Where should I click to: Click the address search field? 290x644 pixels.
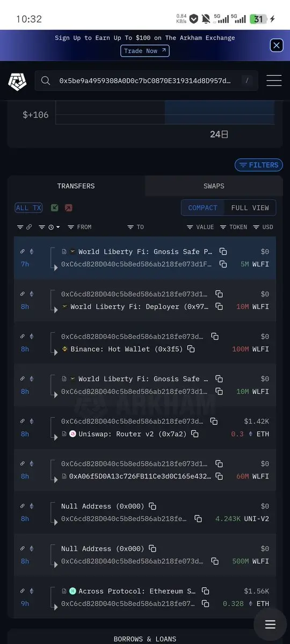147,81
